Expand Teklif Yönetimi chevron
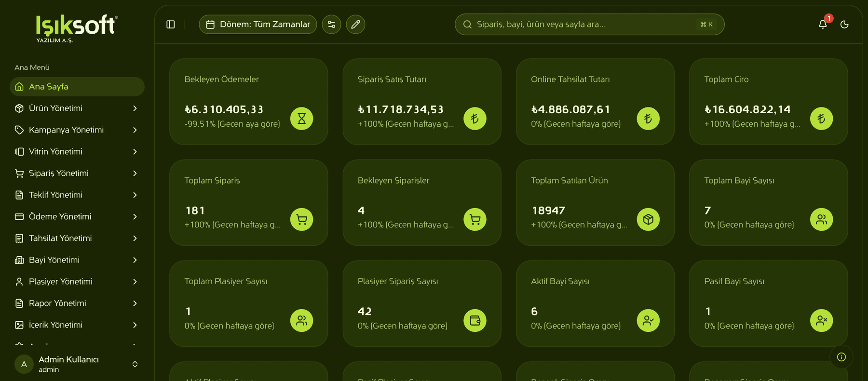Viewport: 868px width, 381px height. [135, 195]
